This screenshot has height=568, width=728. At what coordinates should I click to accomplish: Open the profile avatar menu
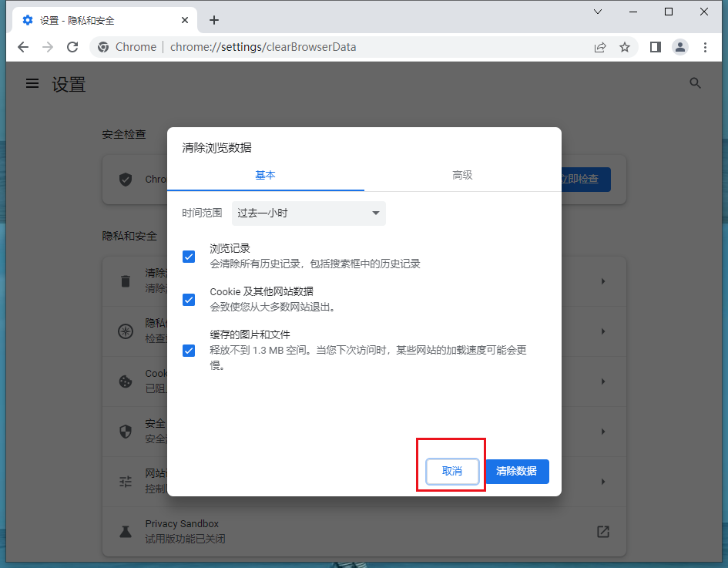(x=680, y=47)
